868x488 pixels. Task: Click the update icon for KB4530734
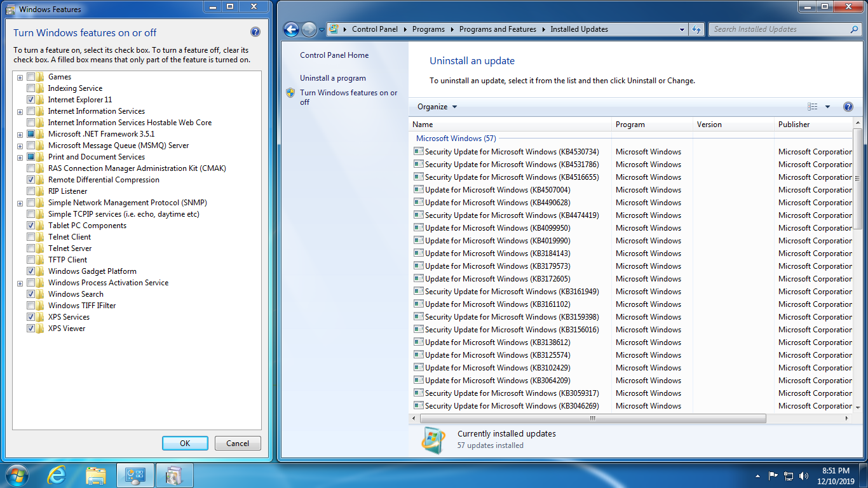point(418,151)
